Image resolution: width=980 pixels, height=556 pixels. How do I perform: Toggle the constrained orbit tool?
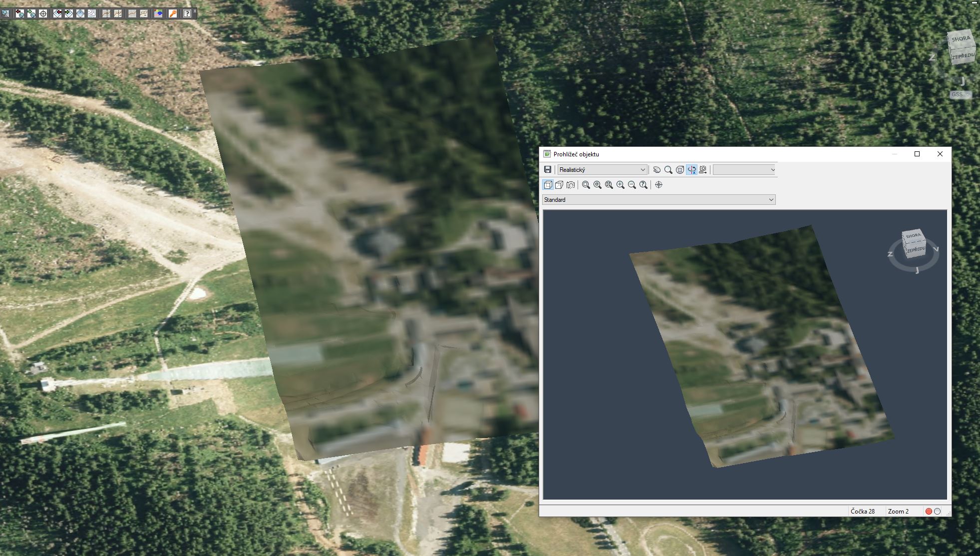pos(691,170)
